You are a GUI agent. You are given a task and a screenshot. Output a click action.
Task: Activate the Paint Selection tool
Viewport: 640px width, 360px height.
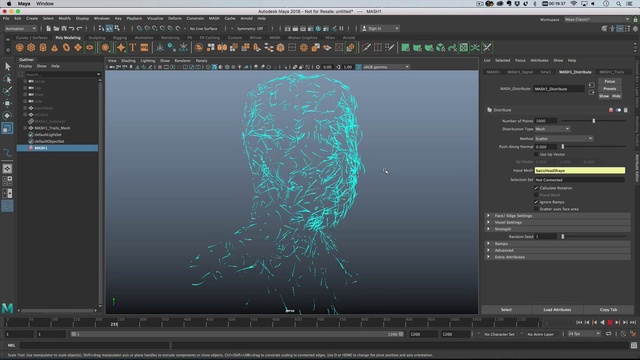pyautogui.click(x=7, y=91)
